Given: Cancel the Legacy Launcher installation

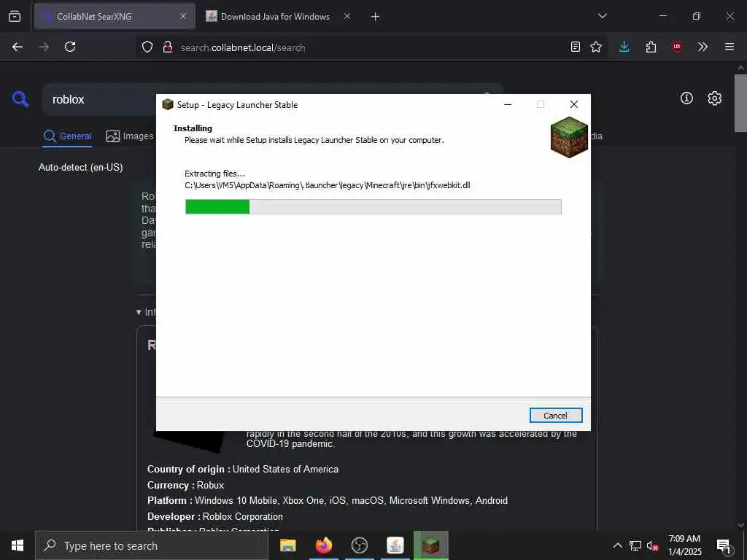Looking at the screenshot, I should tap(555, 415).
